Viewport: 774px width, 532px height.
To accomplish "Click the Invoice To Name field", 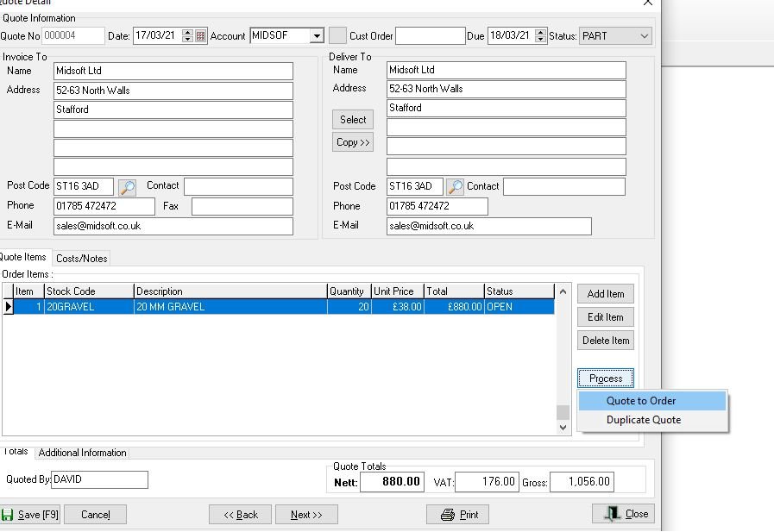I will (173, 71).
